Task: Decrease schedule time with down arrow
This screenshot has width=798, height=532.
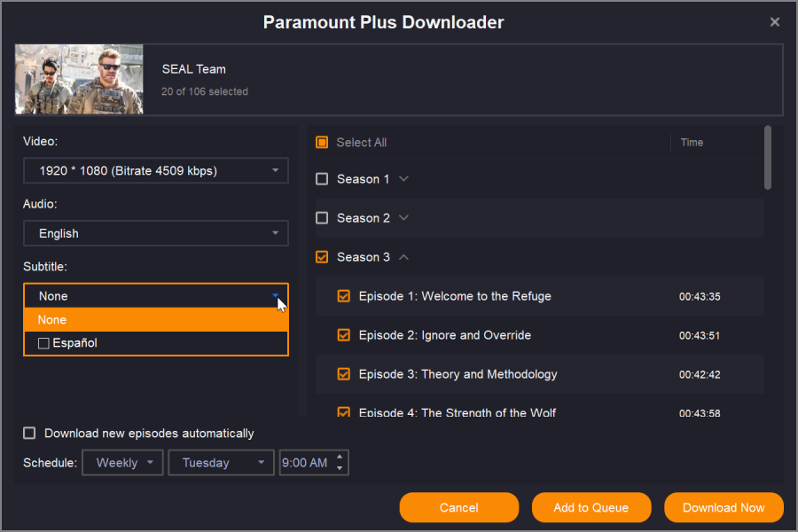Action: coord(340,468)
